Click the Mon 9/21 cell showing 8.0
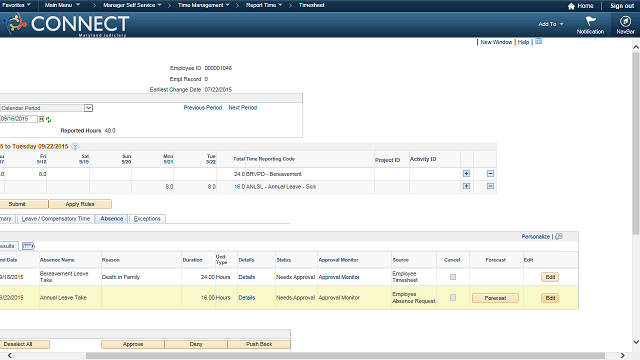 coord(153,187)
